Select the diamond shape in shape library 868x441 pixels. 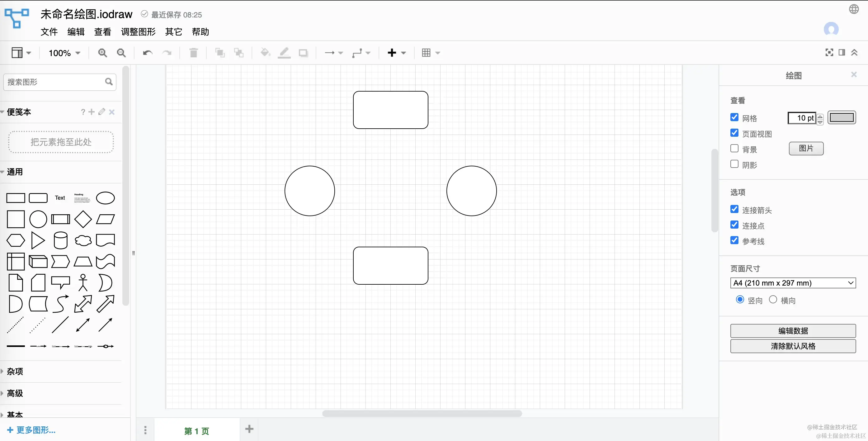click(83, 219)
